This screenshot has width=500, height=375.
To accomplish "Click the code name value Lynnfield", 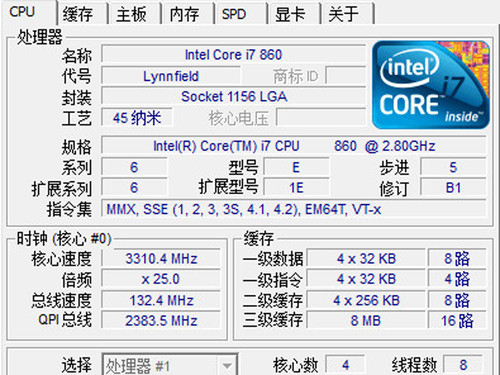I will tap(171, 76).
